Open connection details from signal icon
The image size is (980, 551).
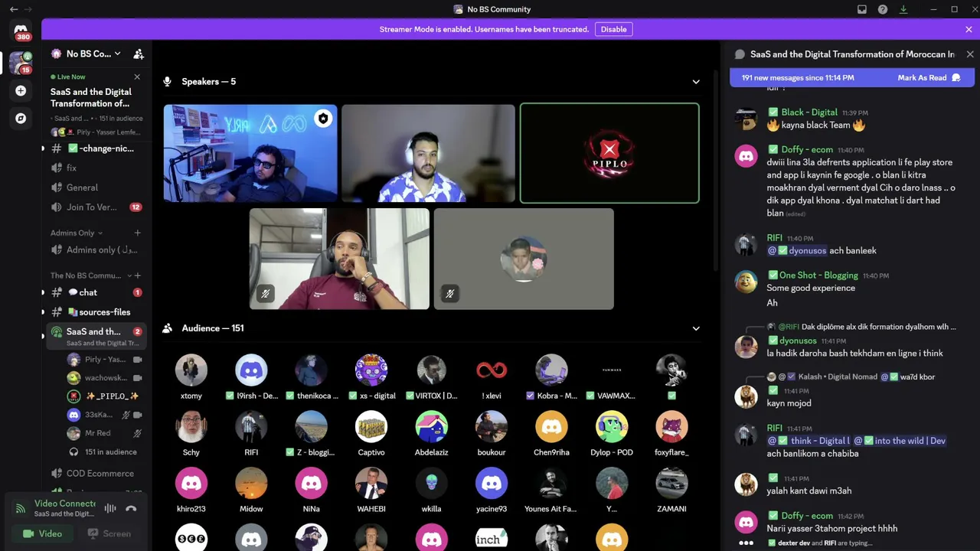(21, 508)
